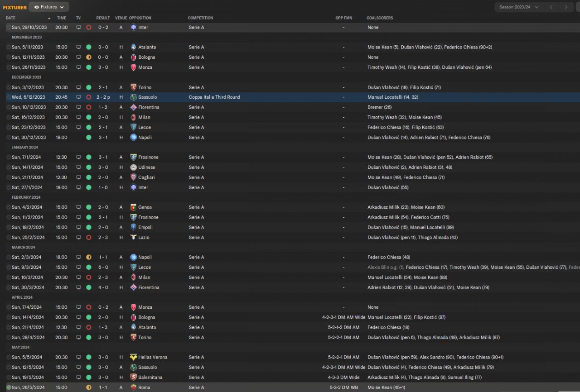Sort fixtures by the Opp Fmn column header
The height and width of the screenshot is (392, 580).
coord(343,18)
